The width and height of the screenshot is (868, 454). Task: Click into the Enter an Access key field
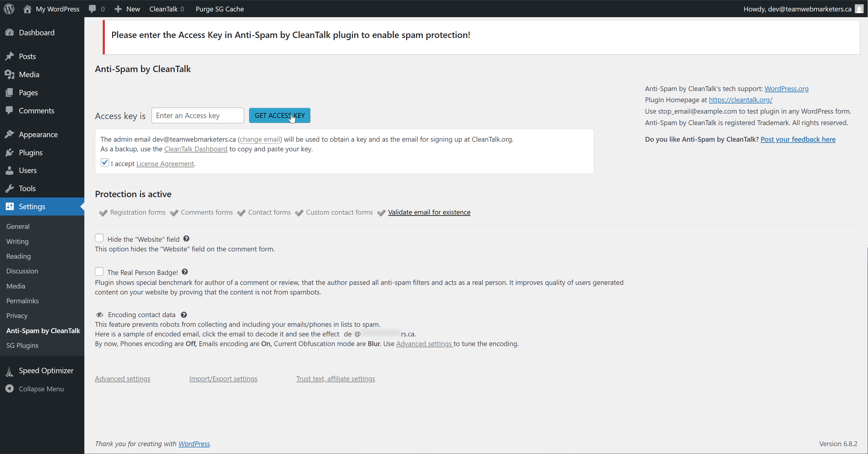(197, 115)
